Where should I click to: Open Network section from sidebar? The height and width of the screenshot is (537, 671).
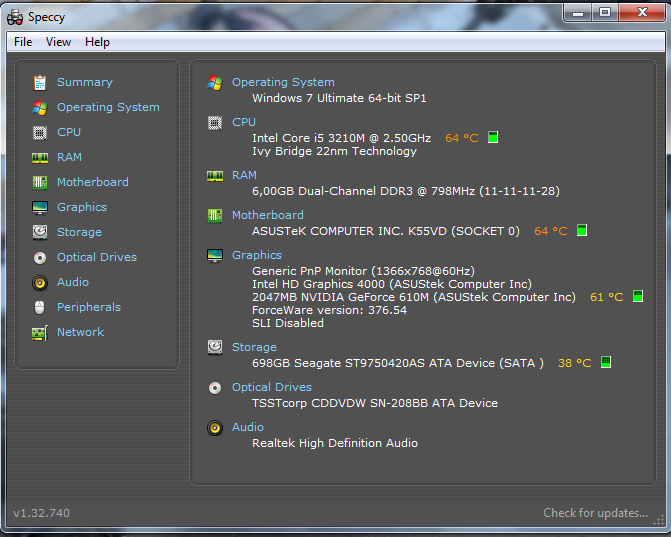point(80,332)
